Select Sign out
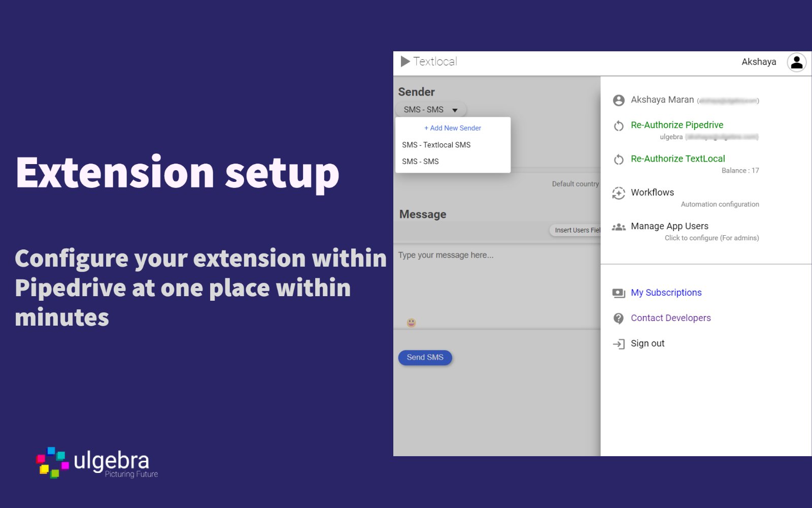The height and width of the screenshot is (508, 812). pos(648,343)
